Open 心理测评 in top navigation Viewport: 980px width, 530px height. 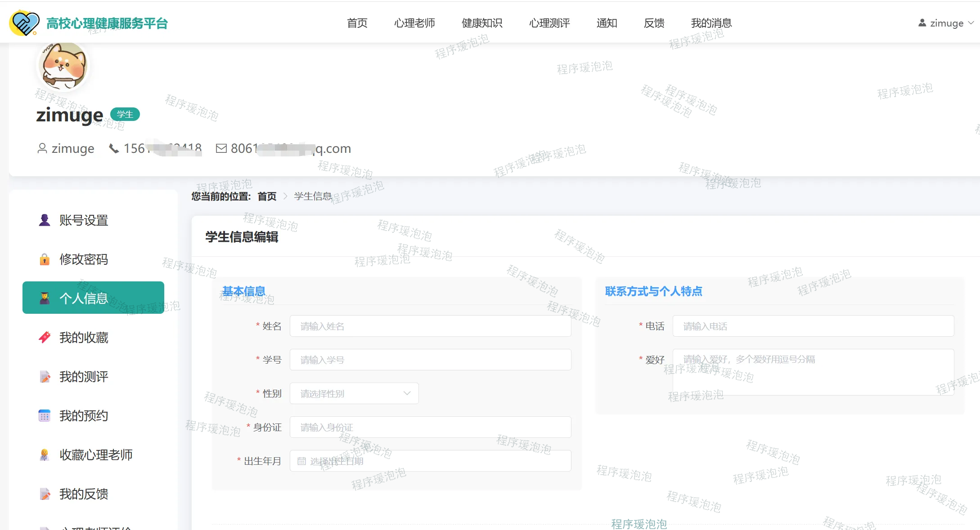pyautogui.click(x=549, y=23)
